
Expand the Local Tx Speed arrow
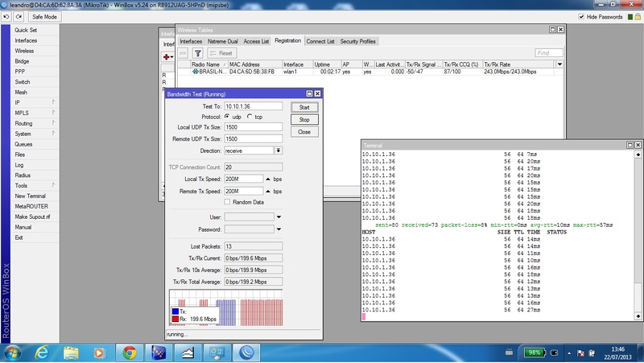pyautogui.click(x=267, y=179)
